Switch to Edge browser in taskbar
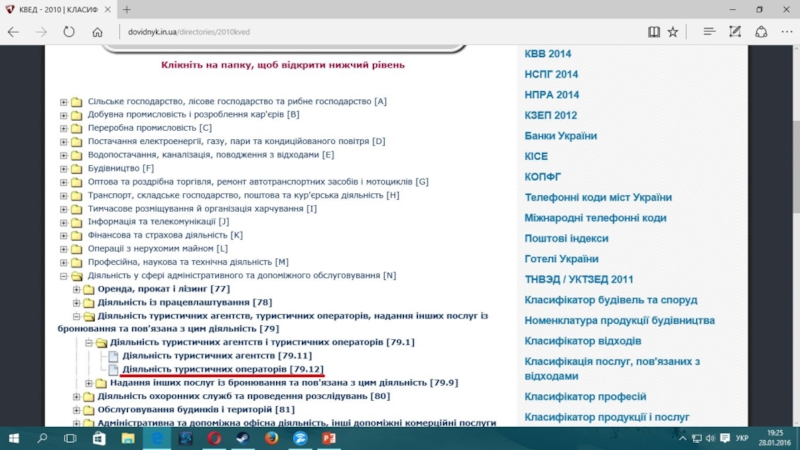Image resolution: width=800 pixels, height=450 pixels. click(157, 438)
